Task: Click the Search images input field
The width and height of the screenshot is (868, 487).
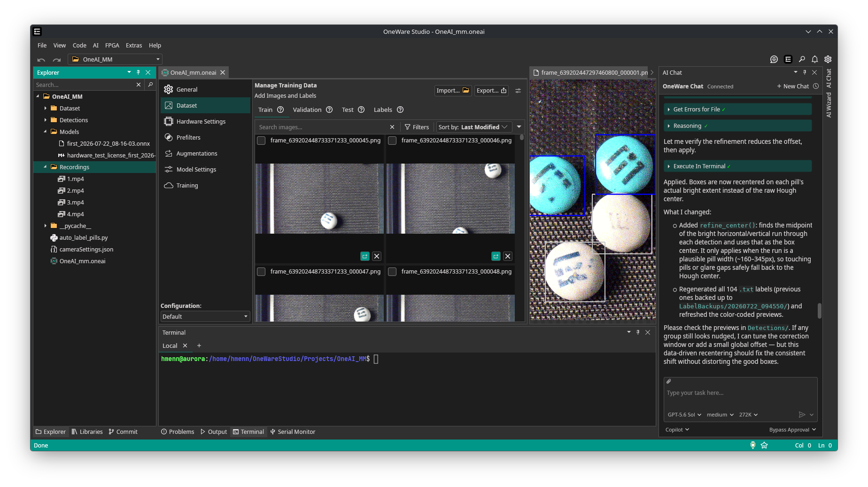Action: click(x=323, y=127)
